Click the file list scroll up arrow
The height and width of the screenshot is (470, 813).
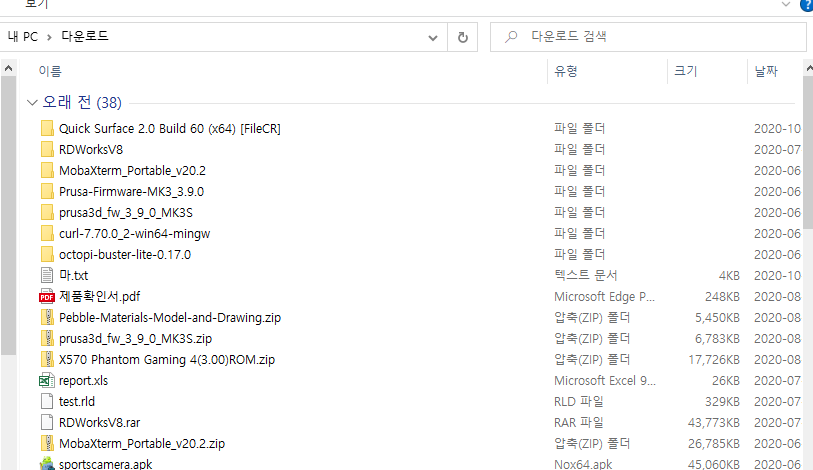coord(808,68)
